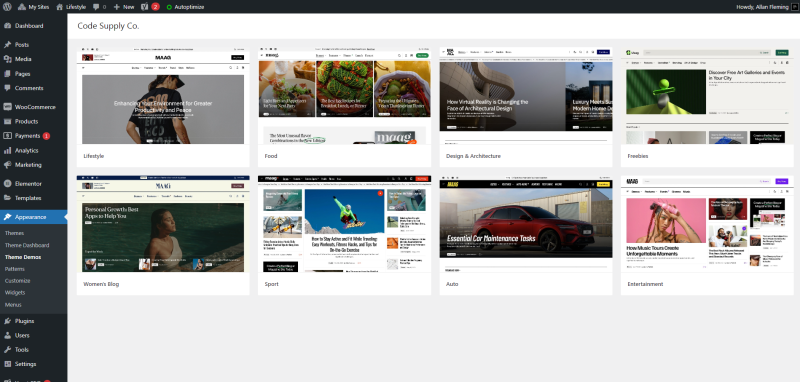This screenshot has width=800, height=382.
Task: Click the Marketing megaphone icon
Action: click(8, 165)
